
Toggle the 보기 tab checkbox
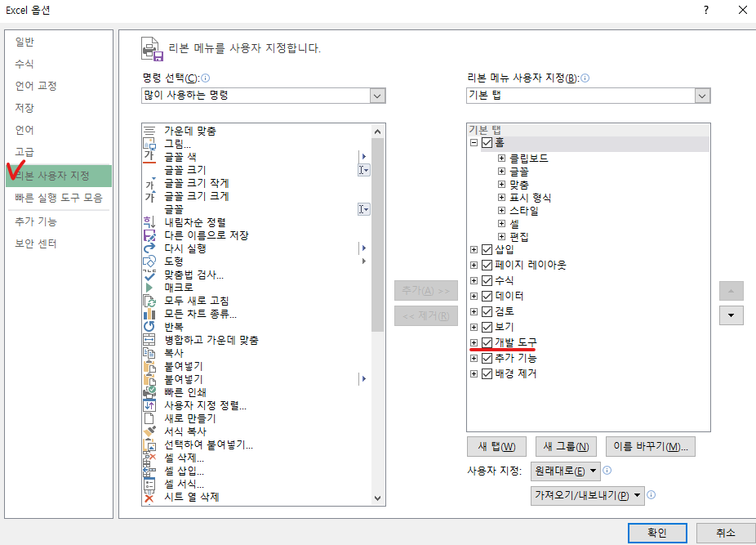click(487, 327)
